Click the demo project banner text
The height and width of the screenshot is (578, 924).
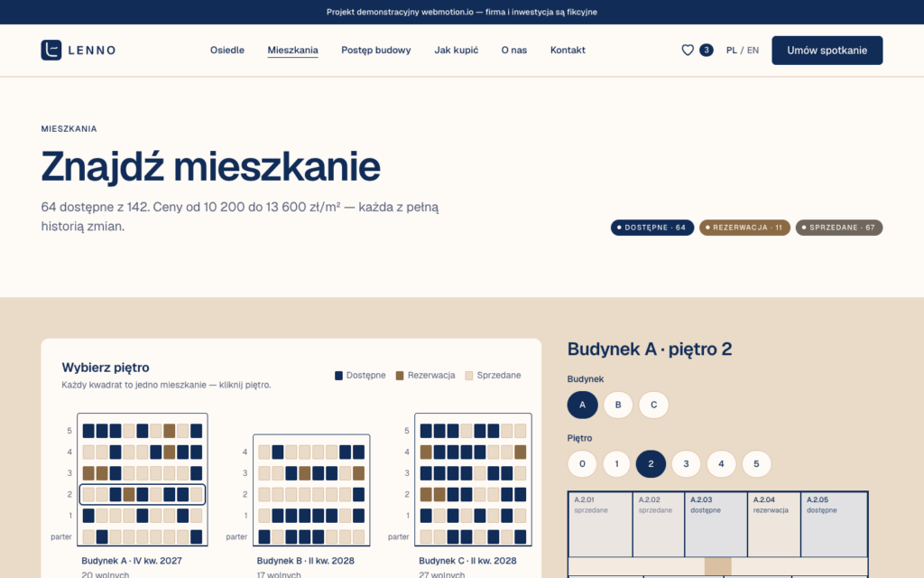pos(462,12)
